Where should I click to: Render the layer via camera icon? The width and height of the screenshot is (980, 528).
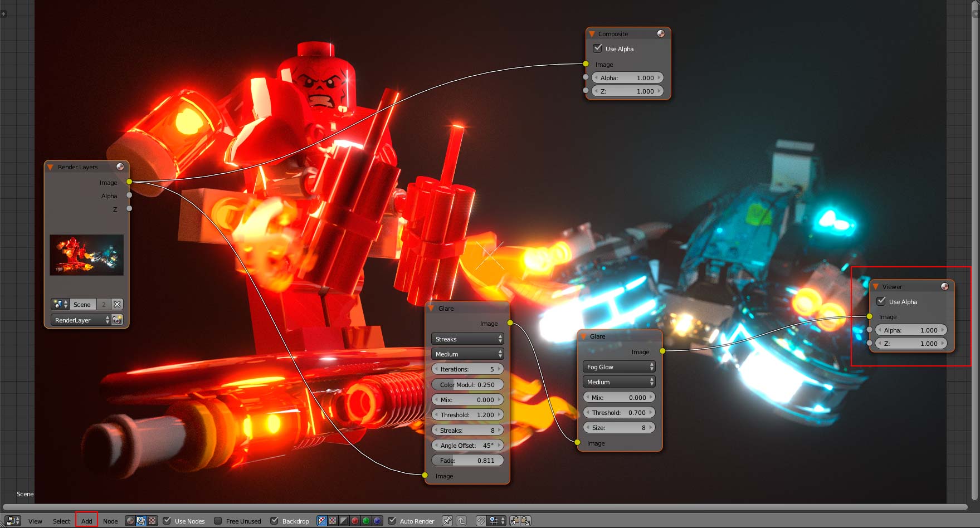(x=117, y=320)
